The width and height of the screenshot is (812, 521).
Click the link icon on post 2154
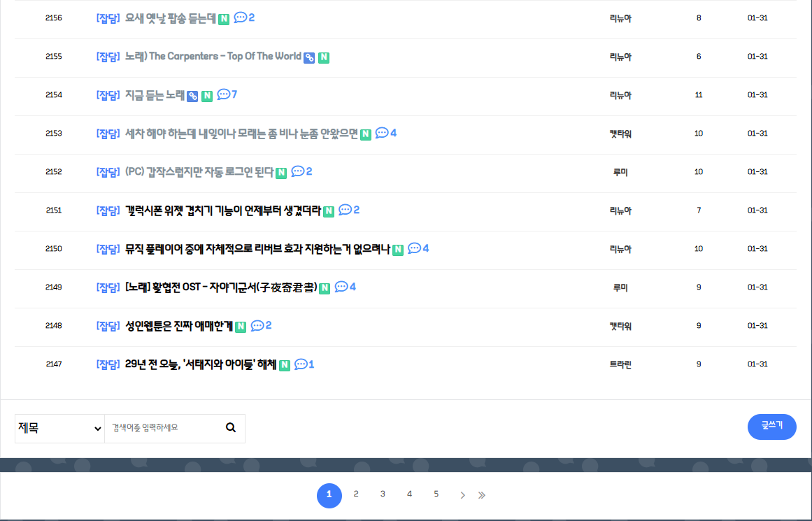coord(192,96)
